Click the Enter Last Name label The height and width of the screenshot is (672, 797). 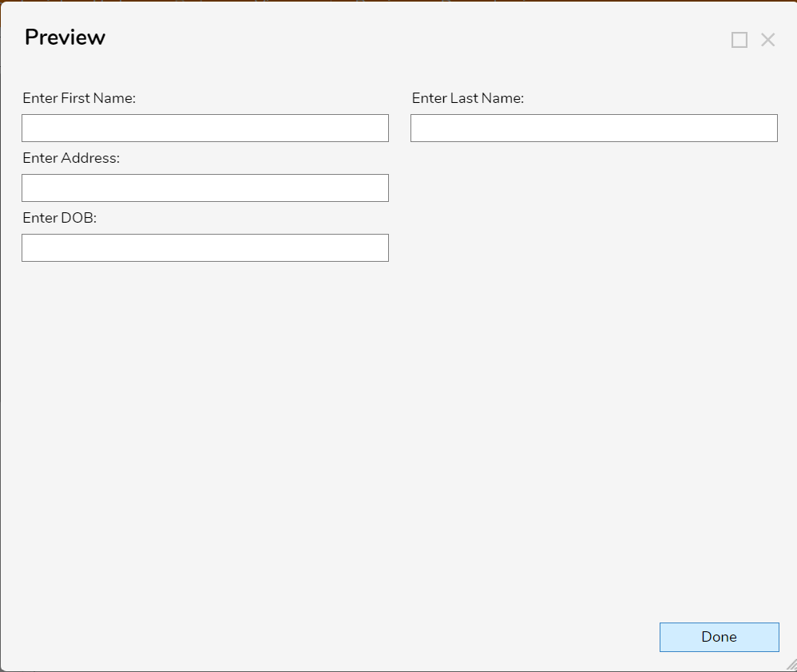pyautogui.click(x=468, y=98)
